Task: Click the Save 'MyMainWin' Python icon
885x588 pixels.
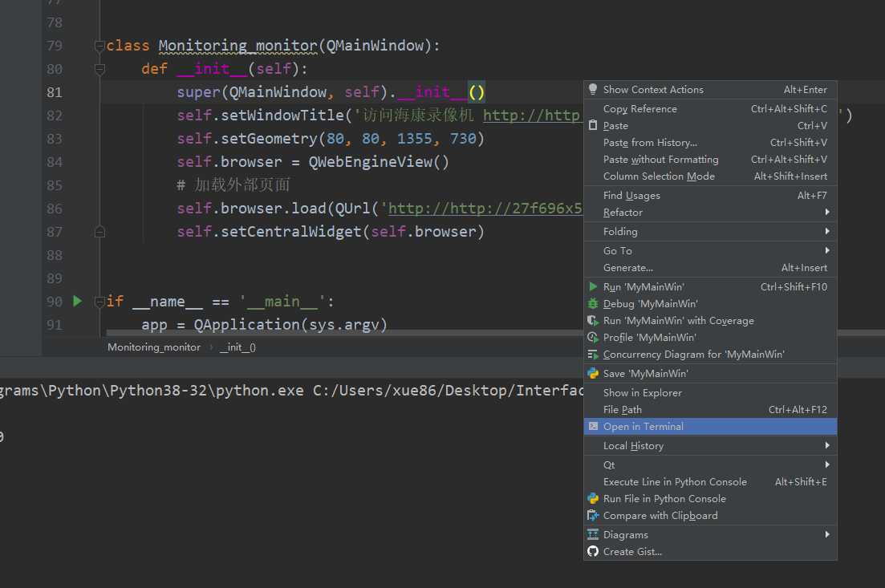Action: (593, 374)
